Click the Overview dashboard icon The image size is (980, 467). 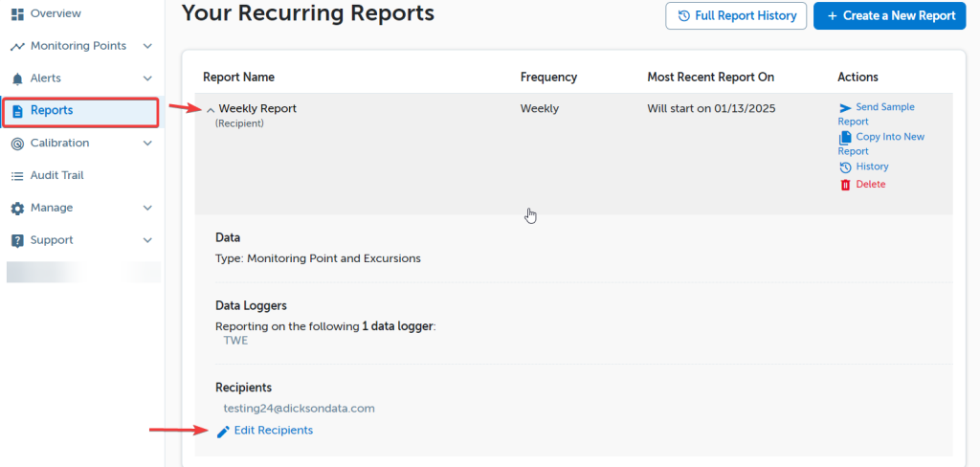17,13
